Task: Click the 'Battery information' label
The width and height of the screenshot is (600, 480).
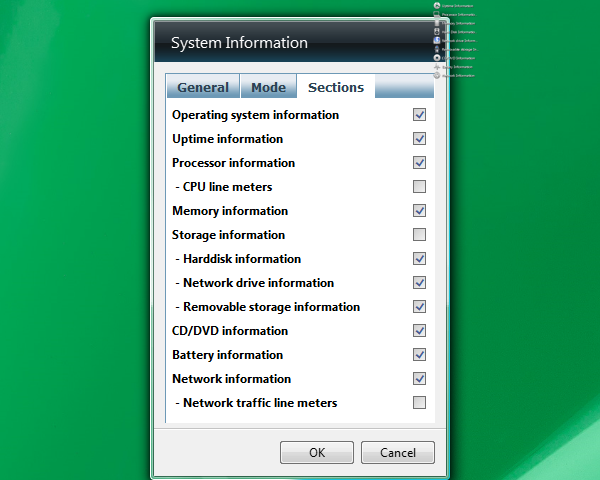Action: [227, 355]
